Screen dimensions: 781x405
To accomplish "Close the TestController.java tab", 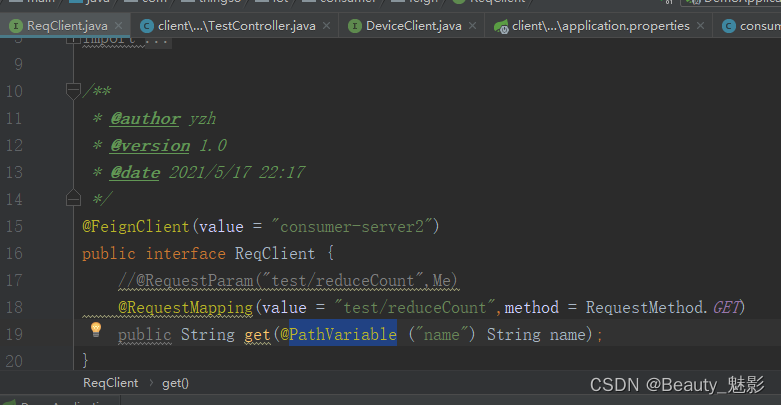I will coord(326,25).
